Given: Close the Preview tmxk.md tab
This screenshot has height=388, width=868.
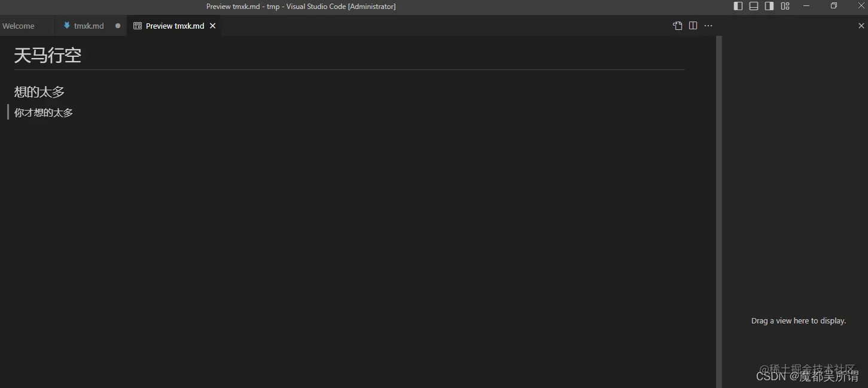Looking at the screenshot, I should (x=212, y=26).
